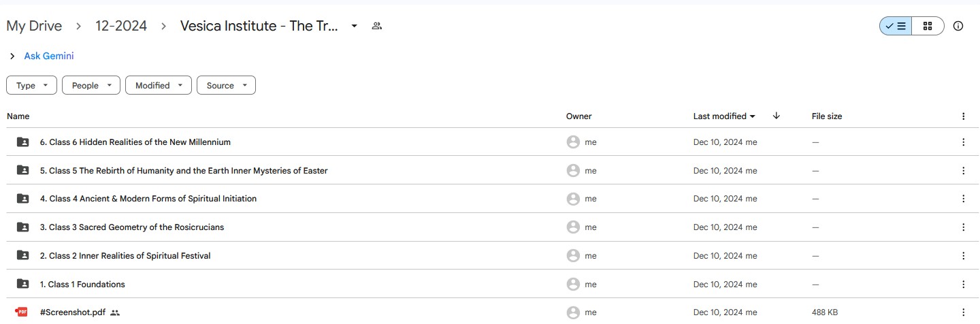Select 5. Class 5 The Rebirth of Humanity row name

[184, 171]
